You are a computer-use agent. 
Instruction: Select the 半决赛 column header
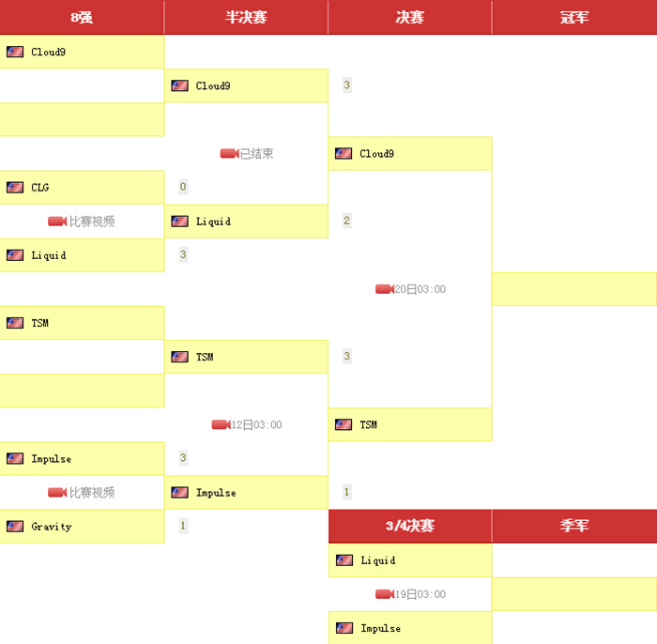[246, 18]
